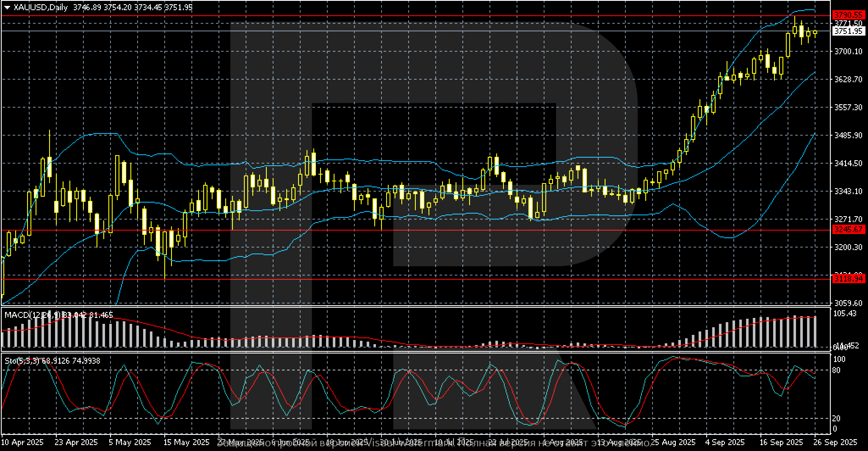Screen dimensions: 868x451
Task: Click the 10 Apr 2025 date label
Action: tap(23, 442)
